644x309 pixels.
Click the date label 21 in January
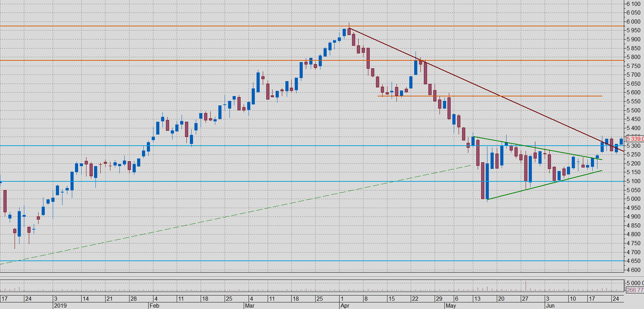pyautogui.click(x=109, y=299)
